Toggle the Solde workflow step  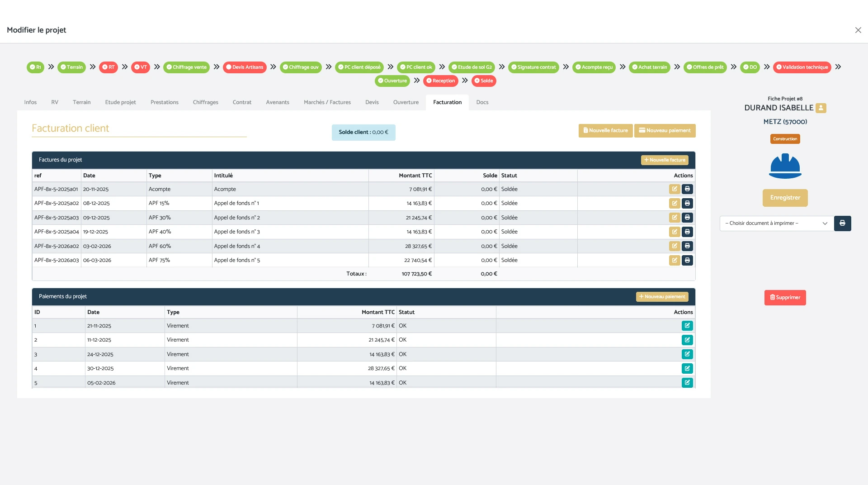pos(483,81)
